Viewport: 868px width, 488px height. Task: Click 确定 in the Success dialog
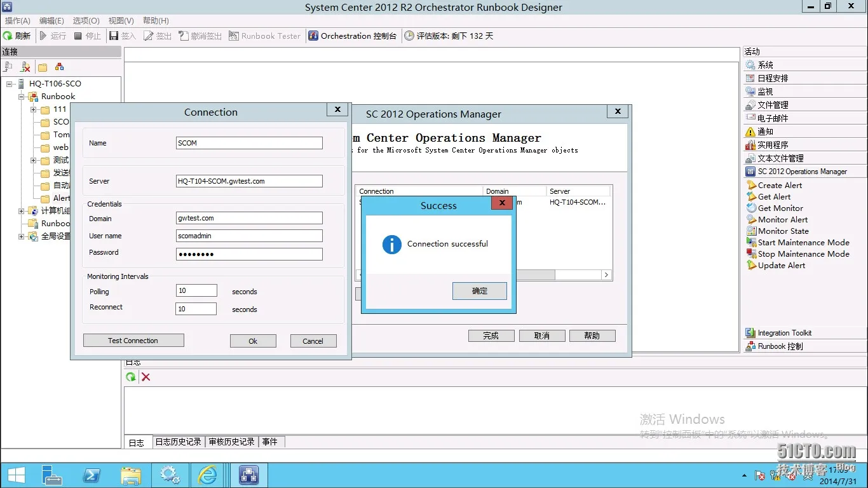tap(480, 291)
